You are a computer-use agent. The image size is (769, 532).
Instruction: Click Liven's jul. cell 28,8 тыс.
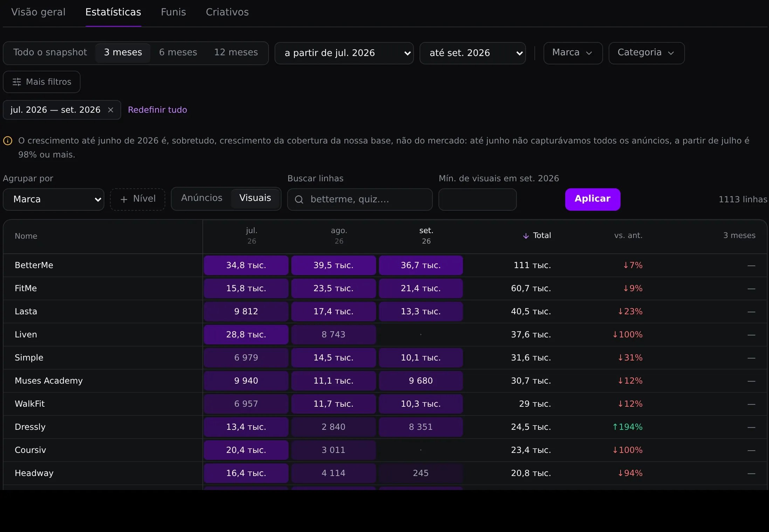(246, 335)
